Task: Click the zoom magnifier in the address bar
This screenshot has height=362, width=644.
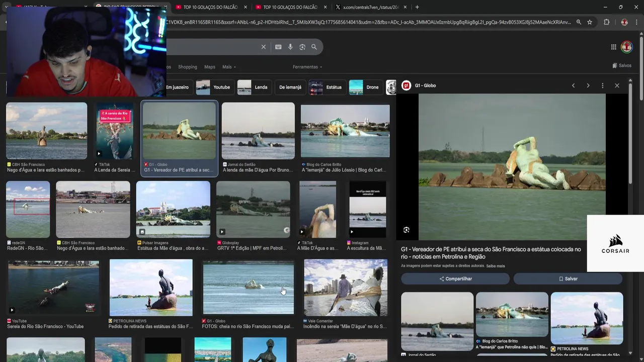Action: [x=579, y=22]
